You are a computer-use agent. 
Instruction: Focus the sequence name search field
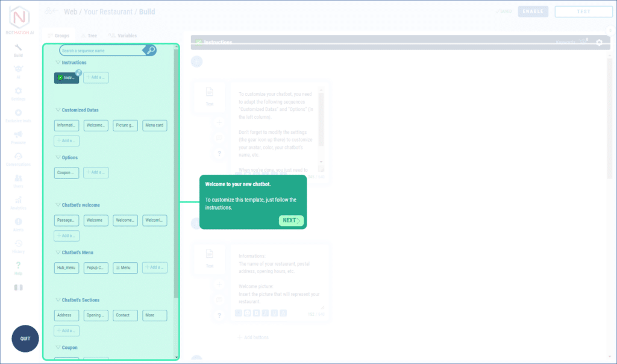click(x=101, y=51)
